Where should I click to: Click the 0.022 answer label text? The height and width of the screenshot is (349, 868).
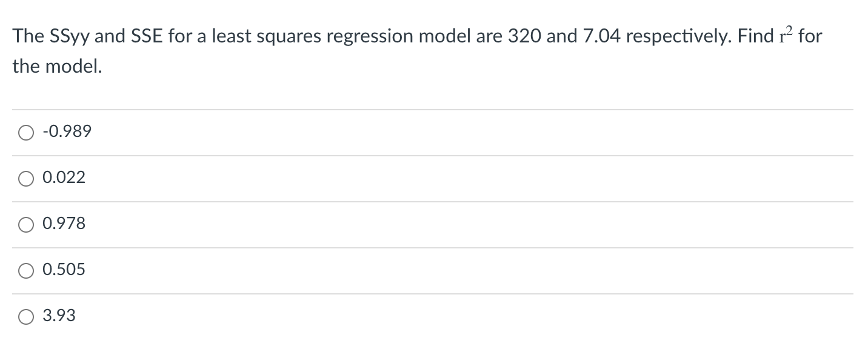tap(64, 178)
